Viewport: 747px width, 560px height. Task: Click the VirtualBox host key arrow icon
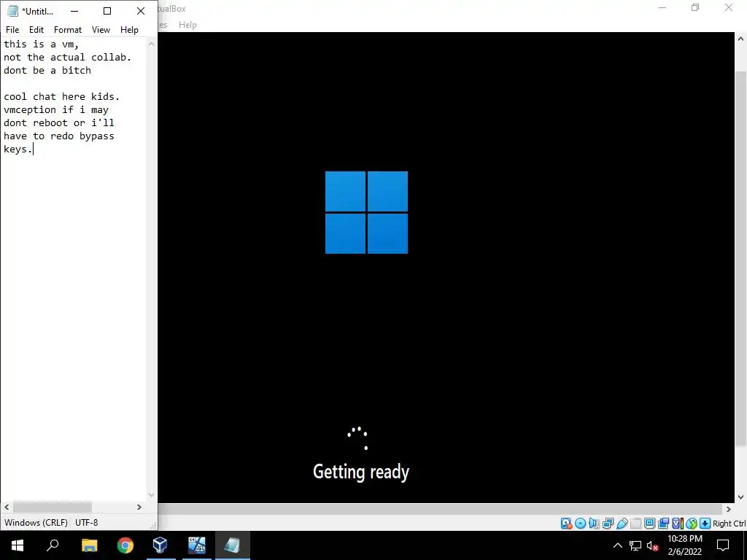[705, 524]
